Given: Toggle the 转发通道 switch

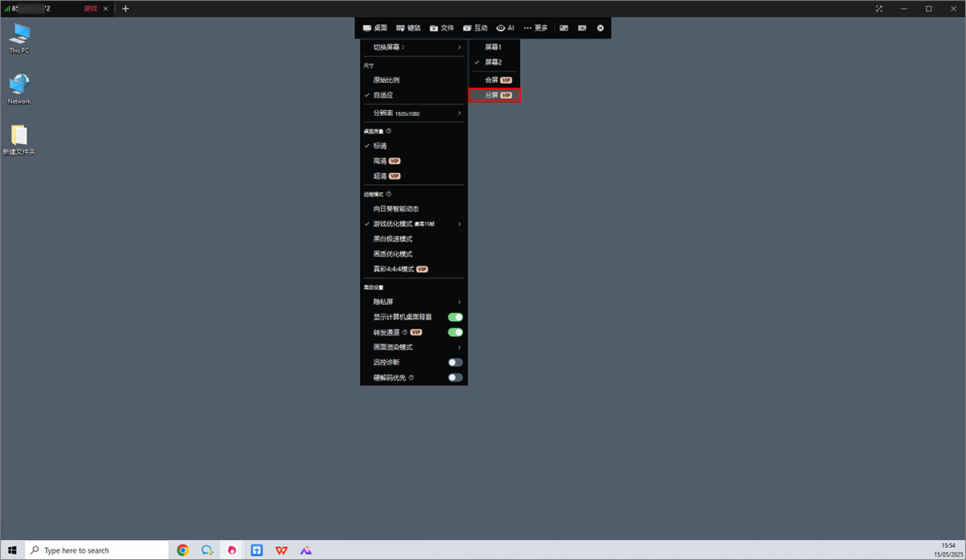Looking at the screenshot, I should tap(456, 331).
